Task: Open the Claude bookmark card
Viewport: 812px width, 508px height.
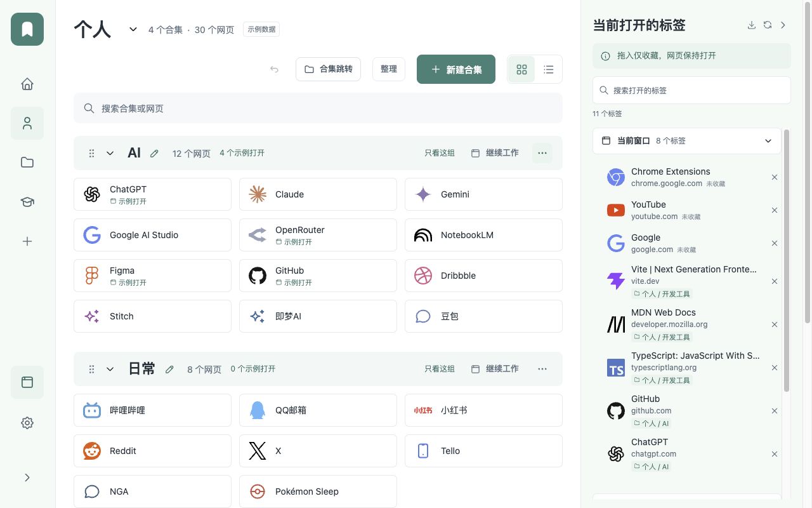Action: click(x=318, y=194)
